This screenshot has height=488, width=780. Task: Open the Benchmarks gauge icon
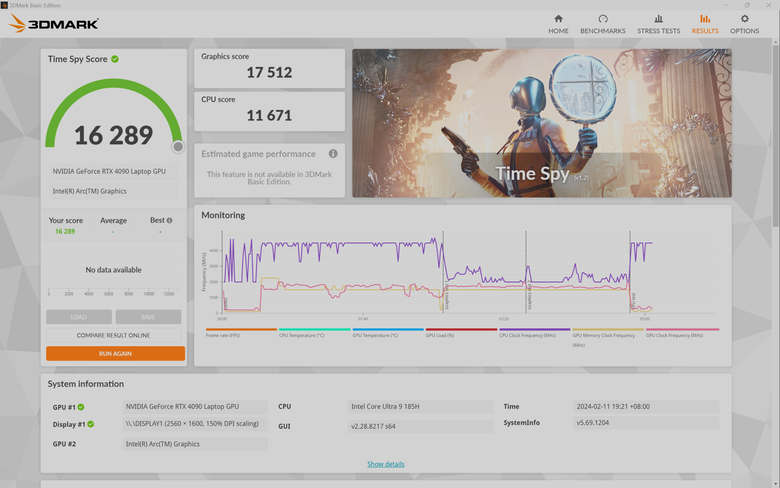[x=603, y=19]
